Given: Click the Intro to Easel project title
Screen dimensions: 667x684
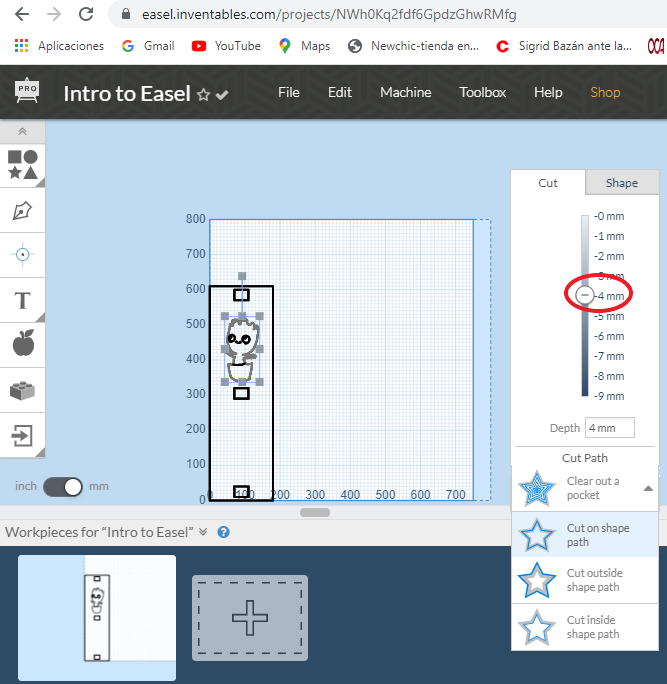Looking at the screenshot, I should (x=127, y=93).
